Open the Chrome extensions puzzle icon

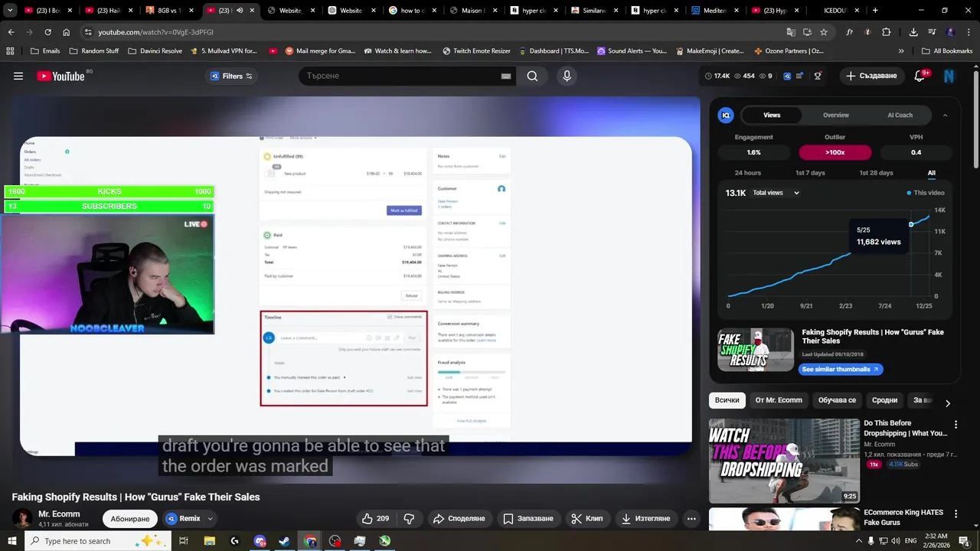click(887, 32)
